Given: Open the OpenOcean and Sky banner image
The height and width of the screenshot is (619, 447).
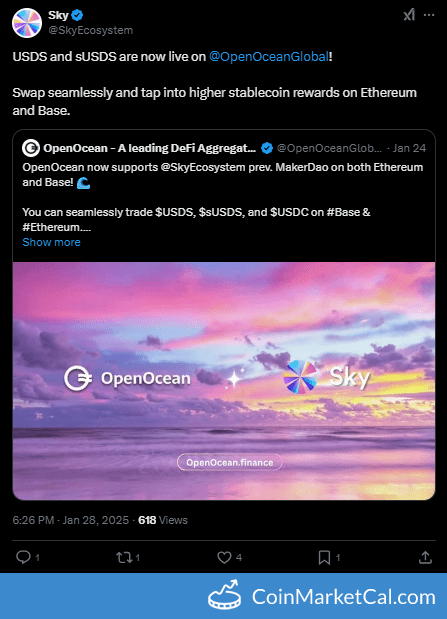Looking at the screenshot, I should 224,381.
